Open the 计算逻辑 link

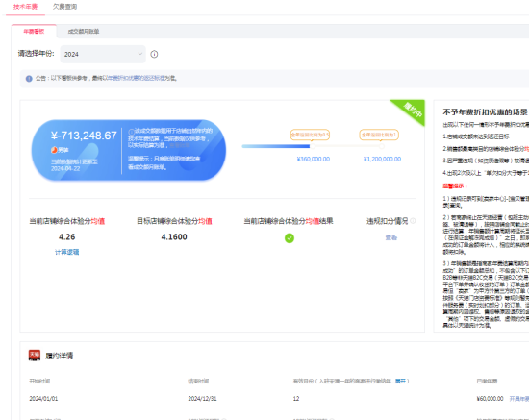[x=66, y=252]
